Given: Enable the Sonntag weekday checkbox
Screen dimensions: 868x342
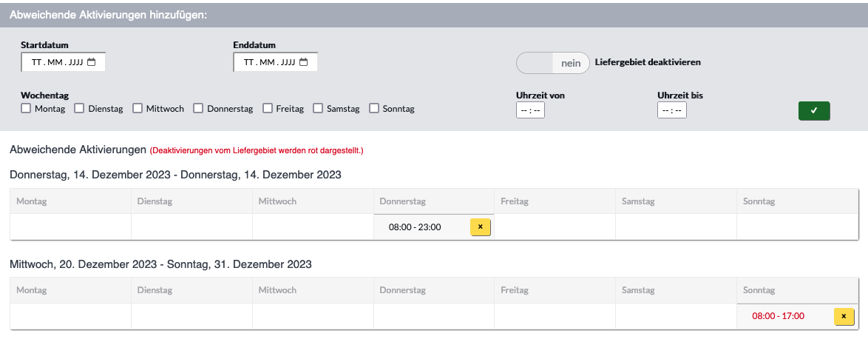Looking at the screenshot, I should click(x=374, y=108).
